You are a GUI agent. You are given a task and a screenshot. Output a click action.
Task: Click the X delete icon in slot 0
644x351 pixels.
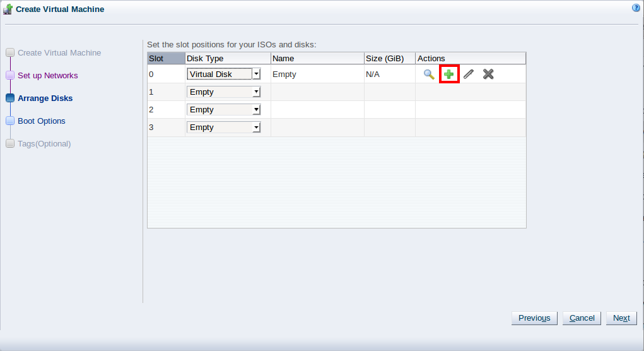[x=488, y=74]
